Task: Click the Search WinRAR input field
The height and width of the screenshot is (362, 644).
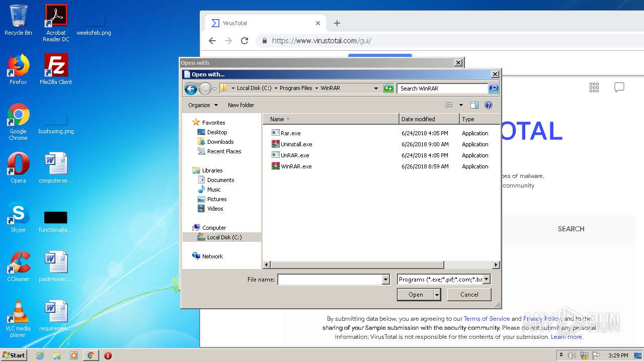Action: 443,88
